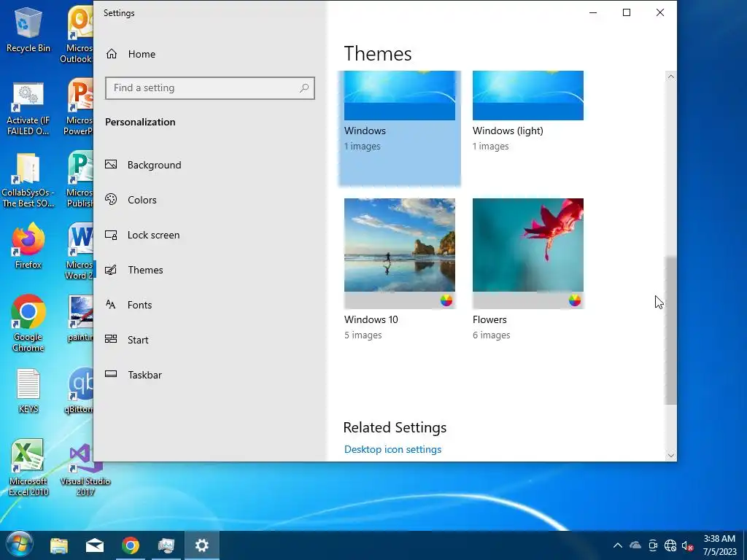Click "5 images" under Windows 10 theme
This screenshot has width=747, height=560.
tap(363, 335)
